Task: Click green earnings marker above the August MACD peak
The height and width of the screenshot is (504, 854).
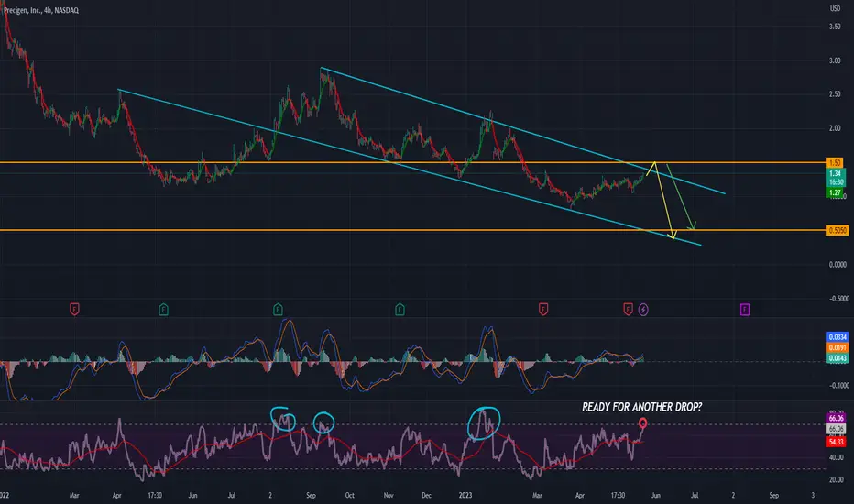Action: coord(278,310)
